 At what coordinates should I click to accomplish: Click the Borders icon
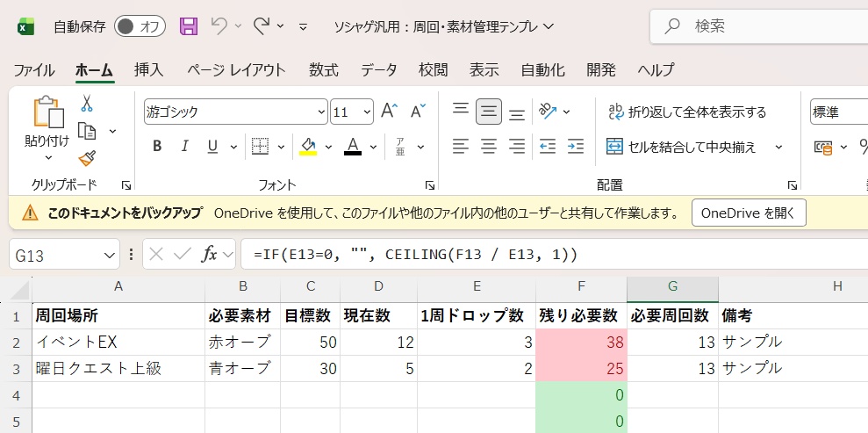(x=260, y=147)
